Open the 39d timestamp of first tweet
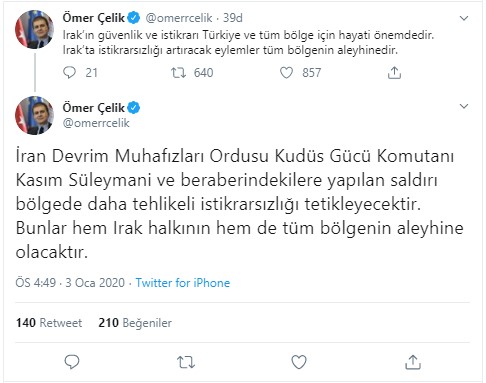Viewport: 486px width, 383px height. coord(233,18)
